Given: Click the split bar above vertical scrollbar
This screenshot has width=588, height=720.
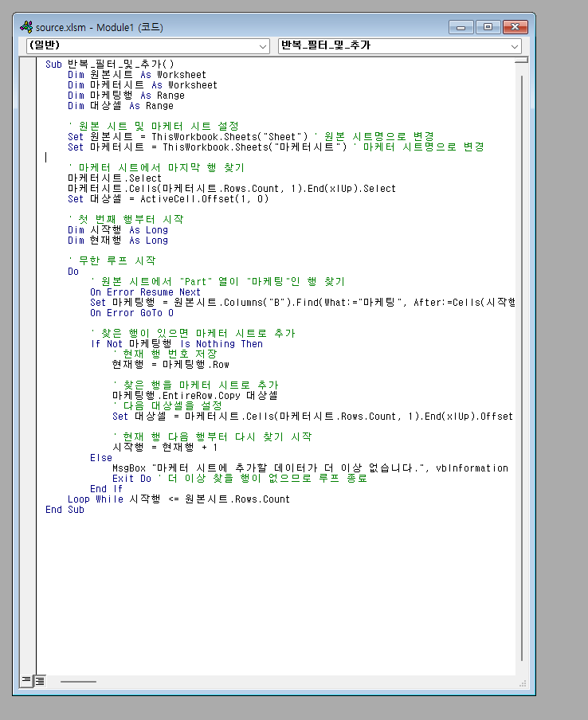Looking at the screenshot, I should (x=522, y=60).
